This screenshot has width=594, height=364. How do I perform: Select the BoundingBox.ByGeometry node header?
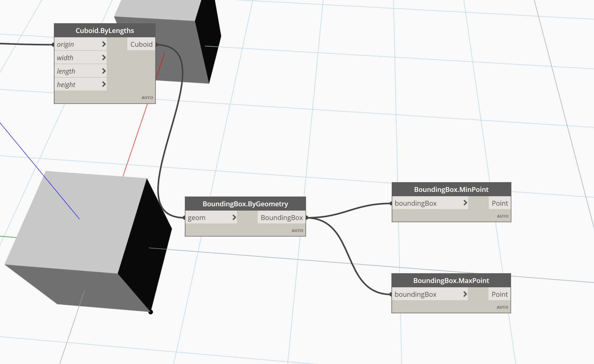(245, 204)
